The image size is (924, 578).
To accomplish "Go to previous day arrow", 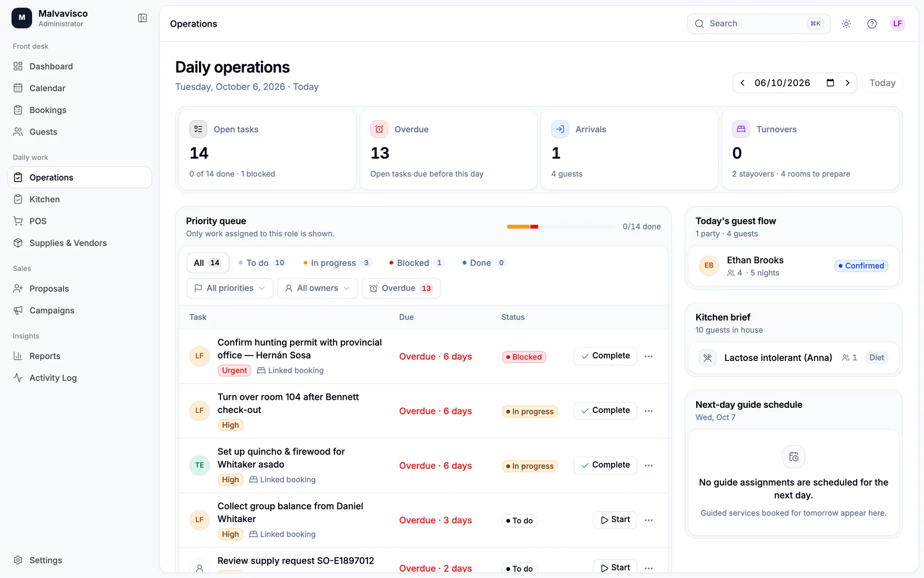I will (742, 83).
